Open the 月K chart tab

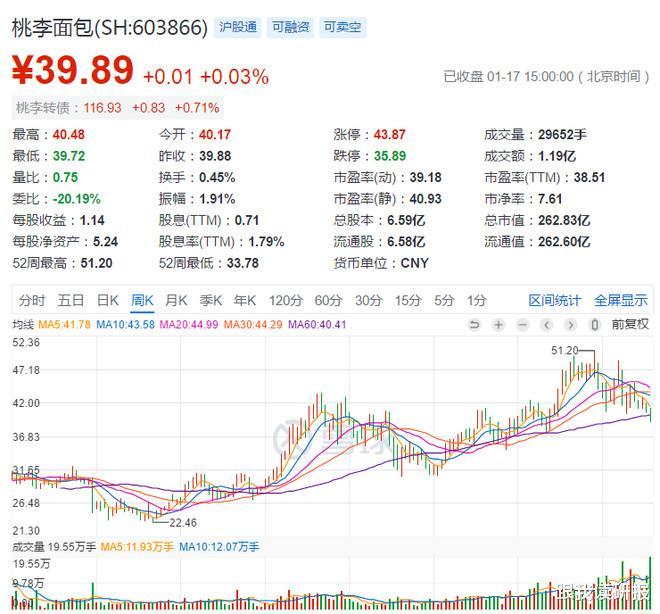[x=176, y=300]
